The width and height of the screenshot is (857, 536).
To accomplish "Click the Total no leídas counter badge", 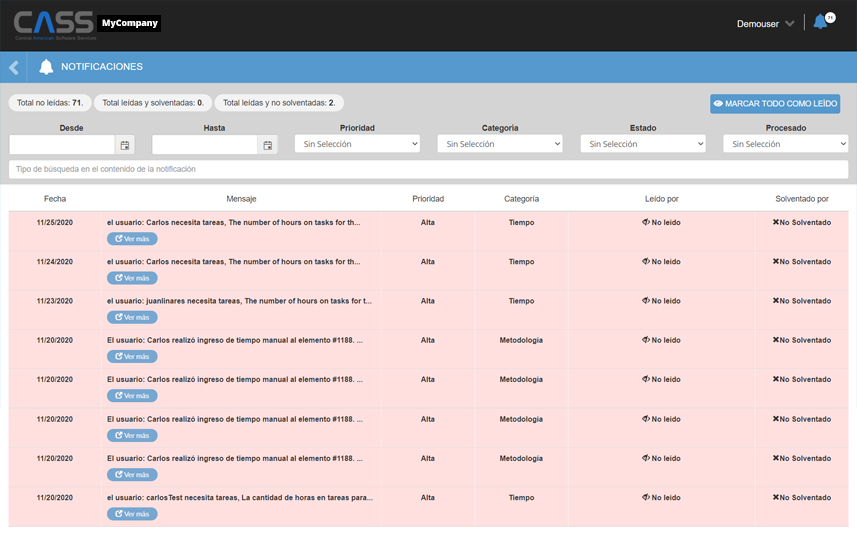I will tap(50, 103).
